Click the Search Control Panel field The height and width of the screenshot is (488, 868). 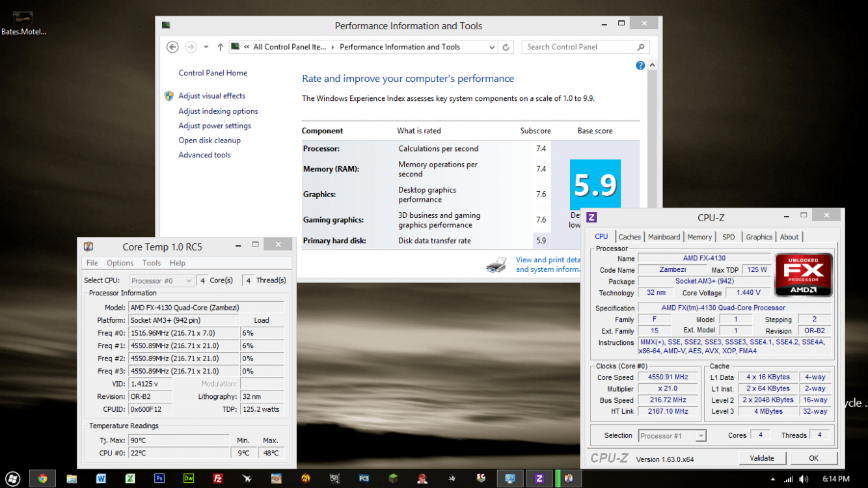point(578,47)
